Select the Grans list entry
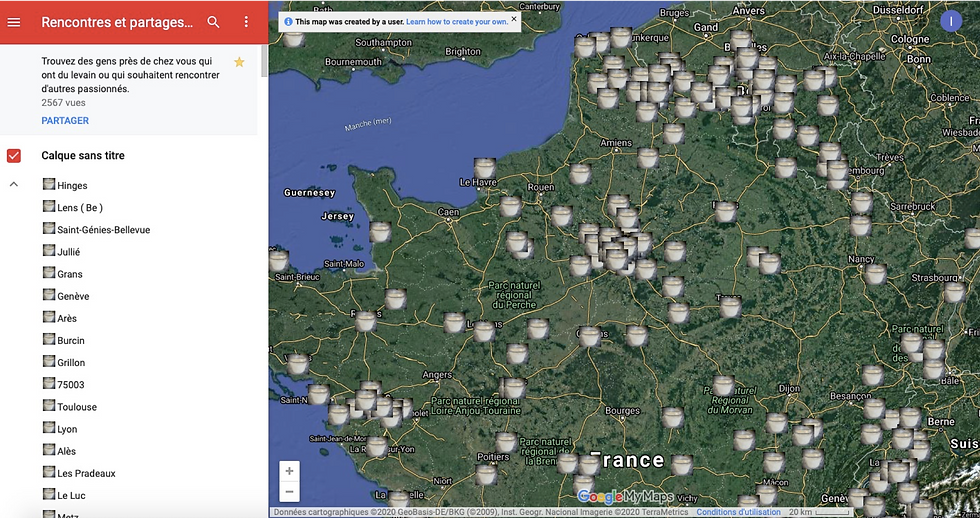 point(70,274)
